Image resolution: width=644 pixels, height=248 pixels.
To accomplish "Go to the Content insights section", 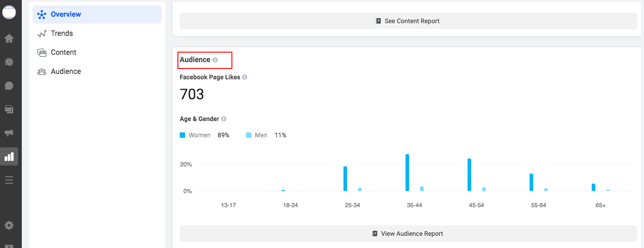I will (64, 53).
